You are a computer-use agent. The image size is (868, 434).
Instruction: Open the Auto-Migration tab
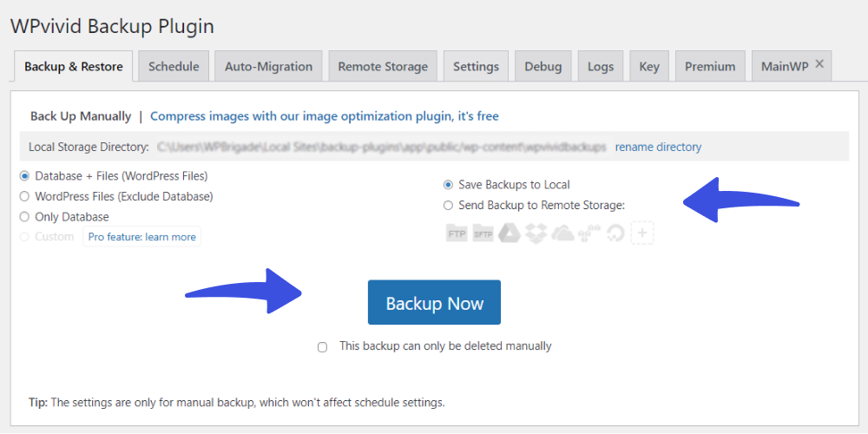pyautogui.click(x=268, y=67)
